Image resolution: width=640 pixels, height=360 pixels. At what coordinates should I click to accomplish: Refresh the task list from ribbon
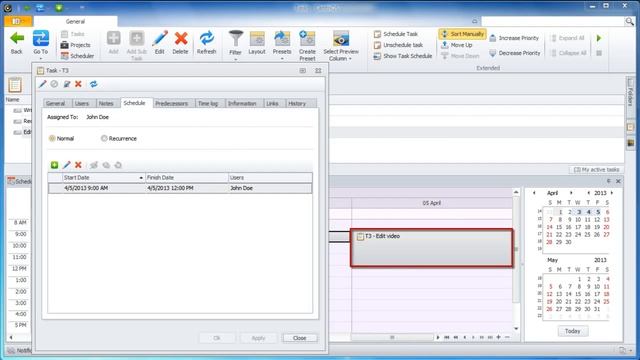207,42
